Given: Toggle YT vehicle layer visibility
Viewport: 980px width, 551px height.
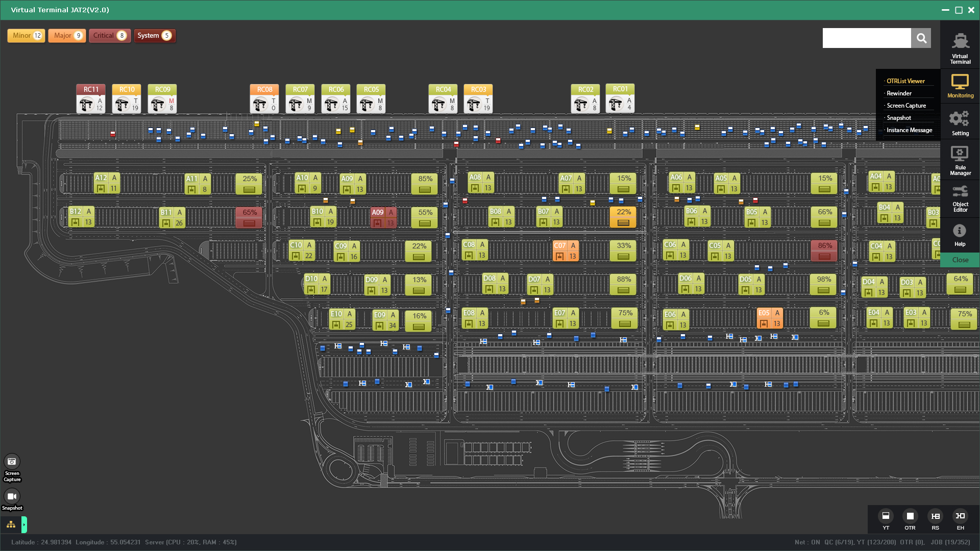Looking at the screenshot, I should pyautogui.click(x=886, y=516).
